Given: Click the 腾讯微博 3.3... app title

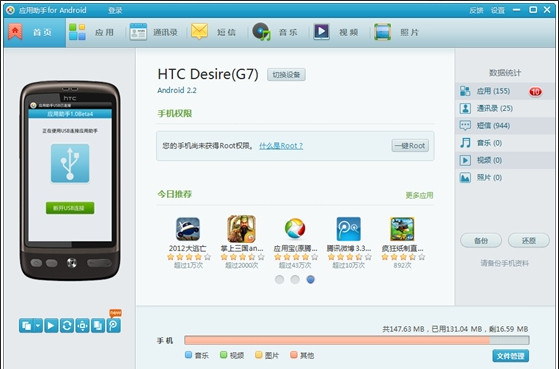Looking at the screenshot, I should 349,248.
